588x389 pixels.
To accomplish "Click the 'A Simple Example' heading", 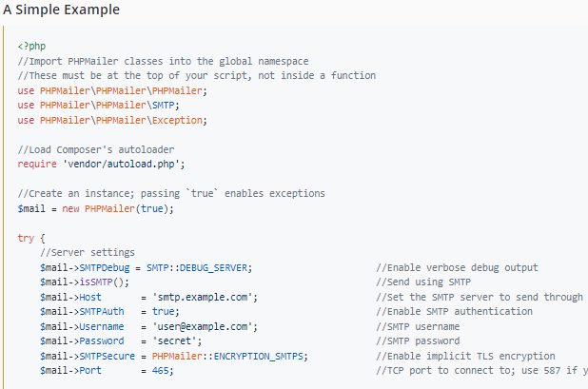I will pyautogui.click(x=61, y=10).
